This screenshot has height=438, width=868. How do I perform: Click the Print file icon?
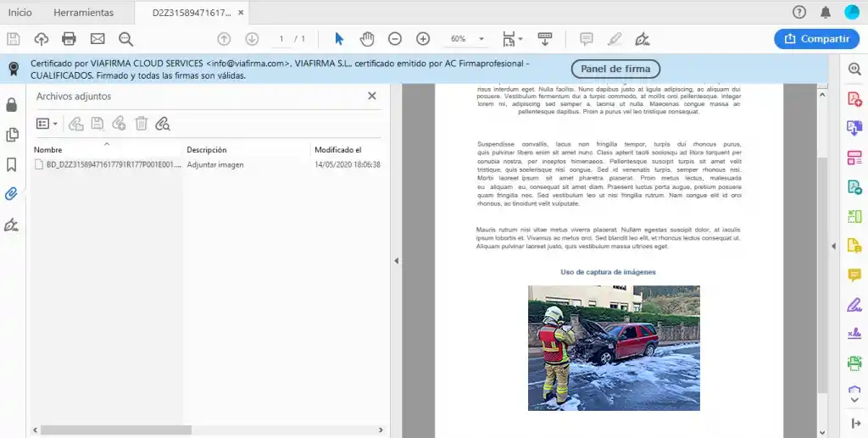click(x=69, y=39)
